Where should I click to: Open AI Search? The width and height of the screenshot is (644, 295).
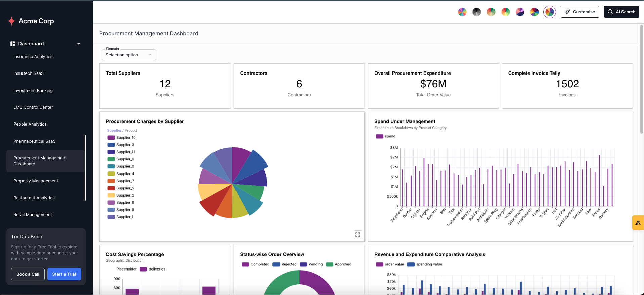tap(621, 12)
